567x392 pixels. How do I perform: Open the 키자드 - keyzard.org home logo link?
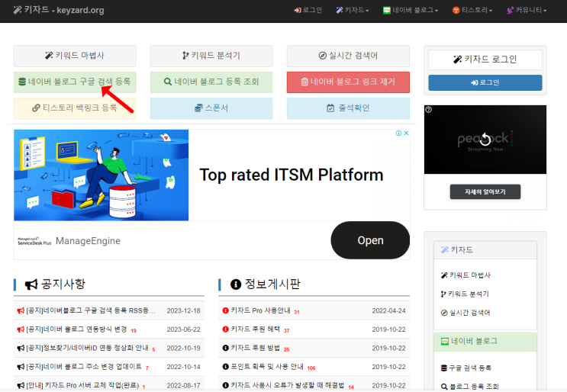pyautogui.click(x=59, y=10)
